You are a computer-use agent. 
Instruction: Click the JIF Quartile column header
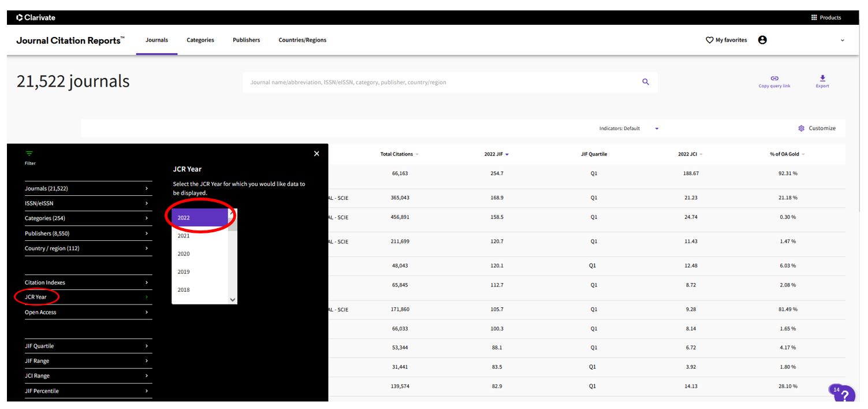[x=594, y=154]
